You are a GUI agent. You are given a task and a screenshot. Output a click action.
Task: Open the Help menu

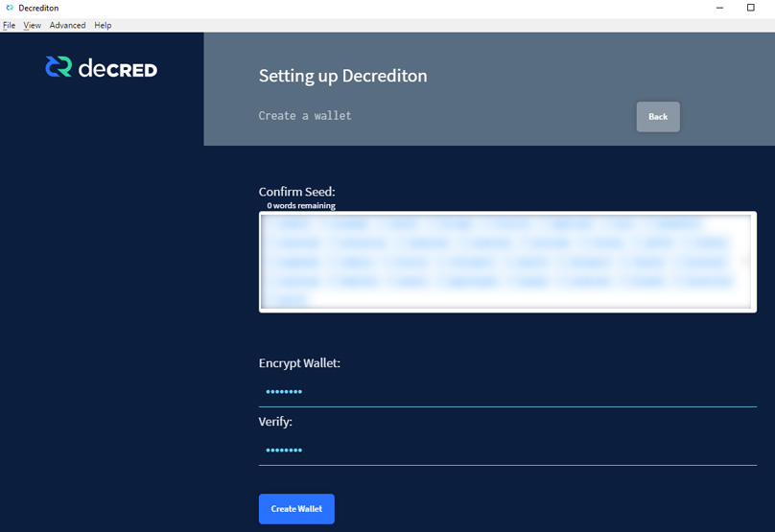[103, 25]
